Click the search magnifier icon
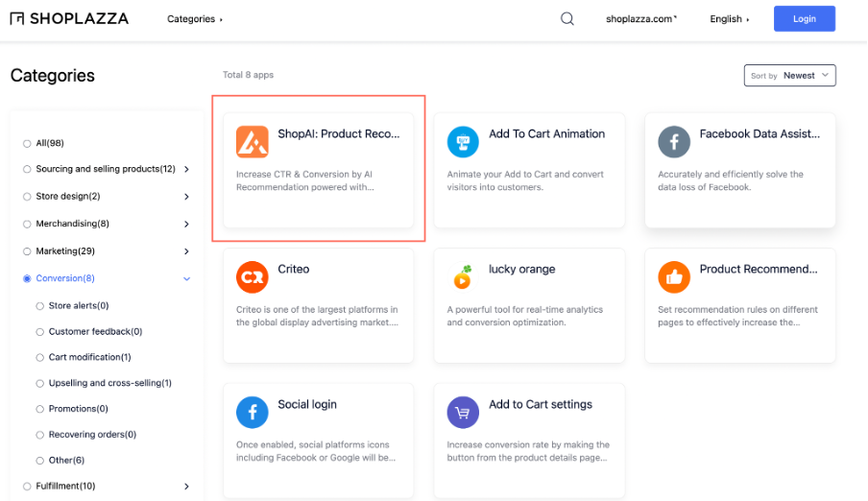 point(567,19)
